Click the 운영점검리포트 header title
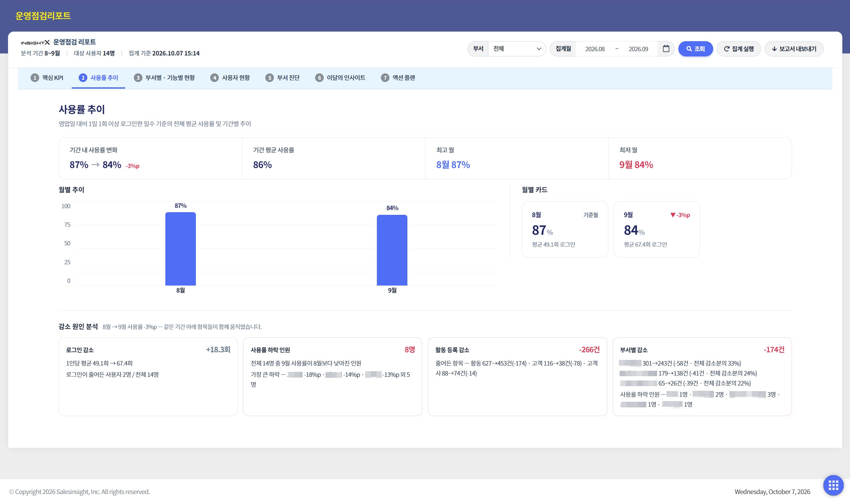This screenshot has width=850, height=504. [x=43, y=16]
